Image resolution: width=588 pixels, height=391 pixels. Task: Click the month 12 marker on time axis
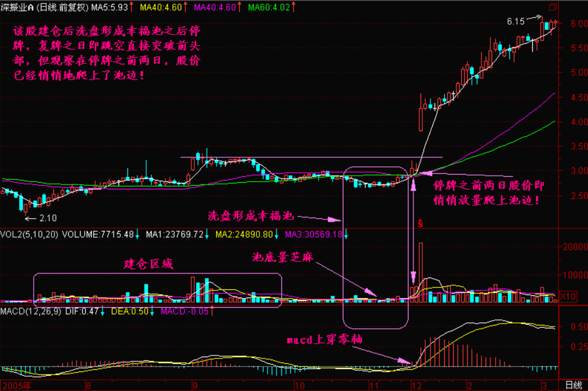417,385
